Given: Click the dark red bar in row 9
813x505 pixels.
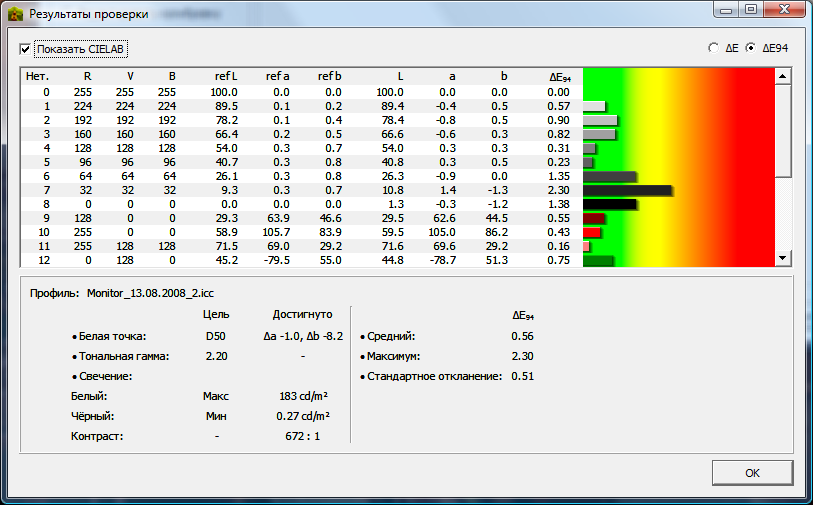Looking at the screenshot, I should tap(594, 218).
